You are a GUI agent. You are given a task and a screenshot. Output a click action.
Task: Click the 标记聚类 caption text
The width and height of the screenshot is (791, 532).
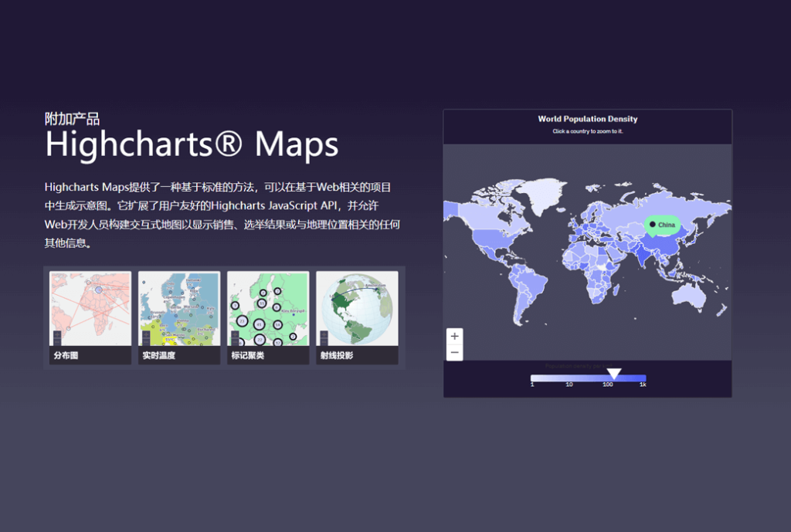tap(248, 355)
